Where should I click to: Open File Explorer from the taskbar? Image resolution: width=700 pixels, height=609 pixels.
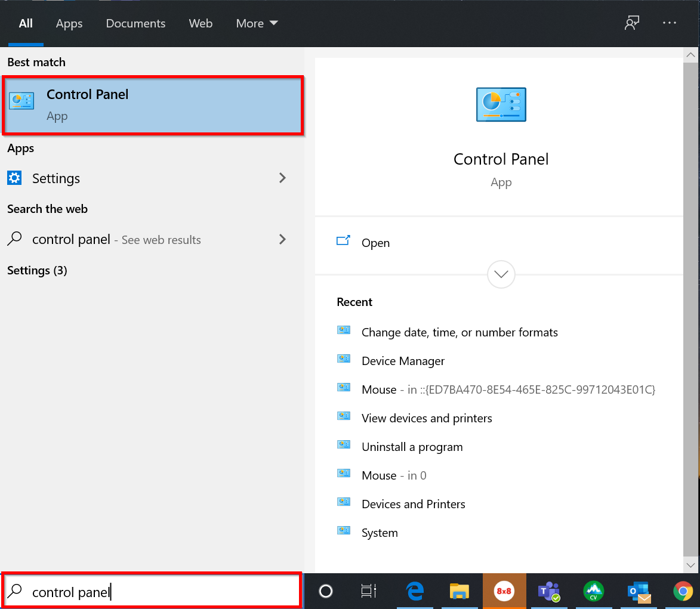tap(460, 591)
